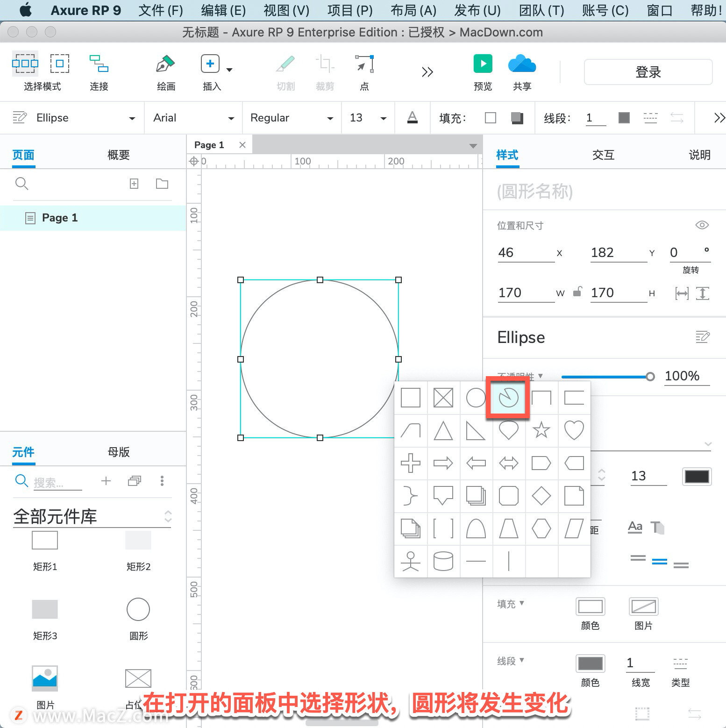
Task: Toggle fit to text width
Action: click(x=682, y=293)
